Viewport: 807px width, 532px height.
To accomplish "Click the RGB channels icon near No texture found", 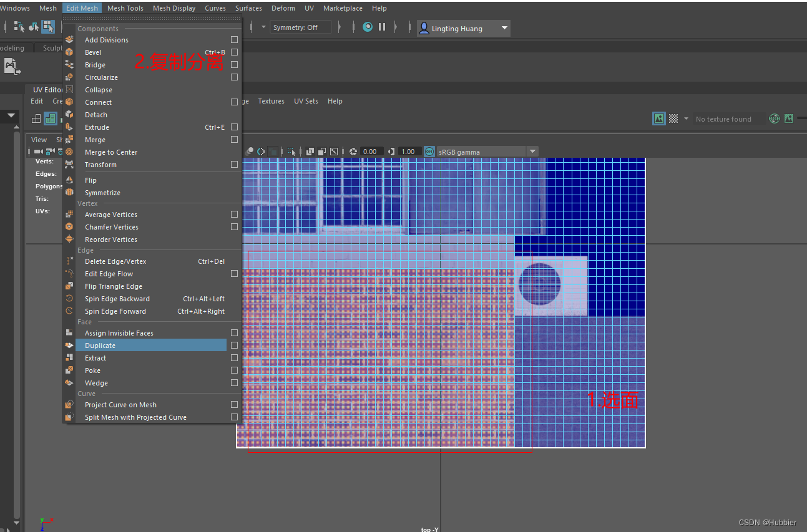I will (x=774, y=118).
